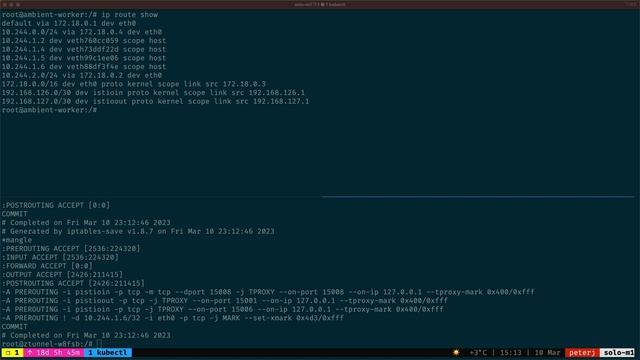Click the ':INPUT ACCEPT [2536:224320]' line
This screenshot has height=360, width=640.
60,258
